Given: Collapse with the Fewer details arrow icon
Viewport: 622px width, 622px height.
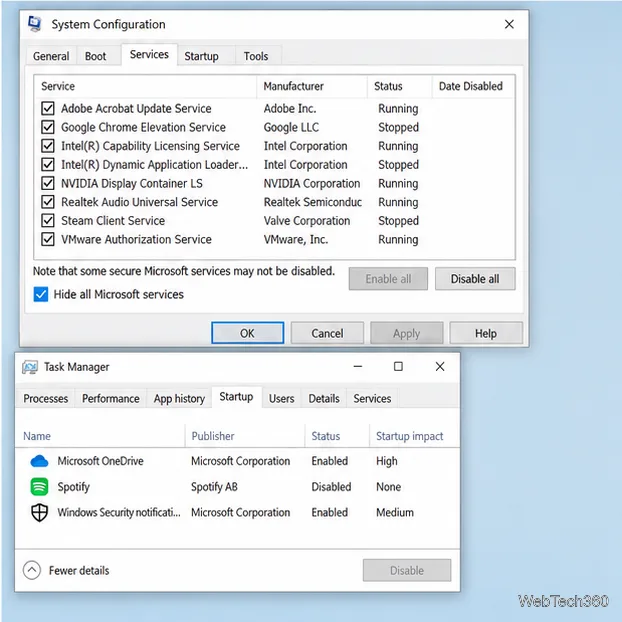Looking at the screenshot, I should point(32,570).
